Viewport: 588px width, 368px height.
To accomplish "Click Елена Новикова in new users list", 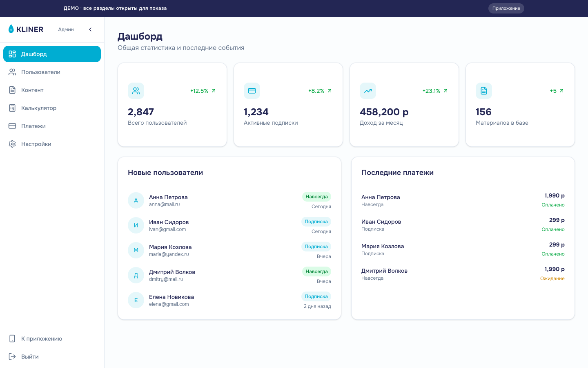I will coord(171,297).
